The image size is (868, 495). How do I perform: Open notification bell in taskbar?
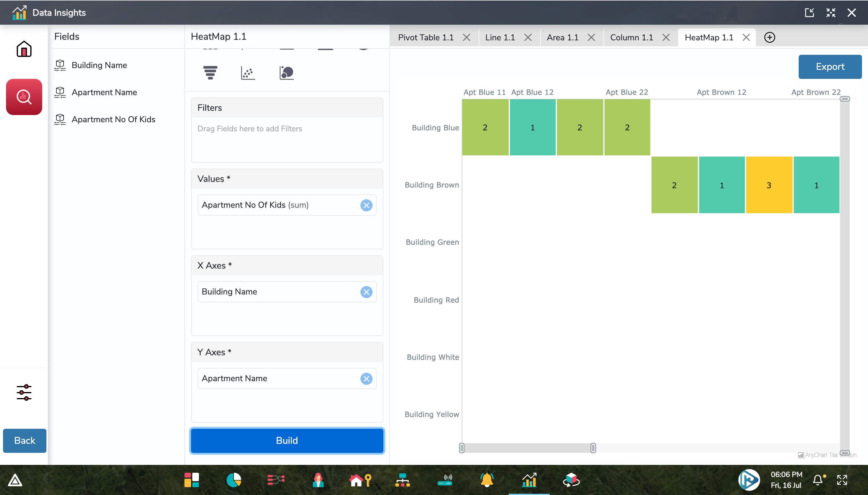tap(818, 480)
